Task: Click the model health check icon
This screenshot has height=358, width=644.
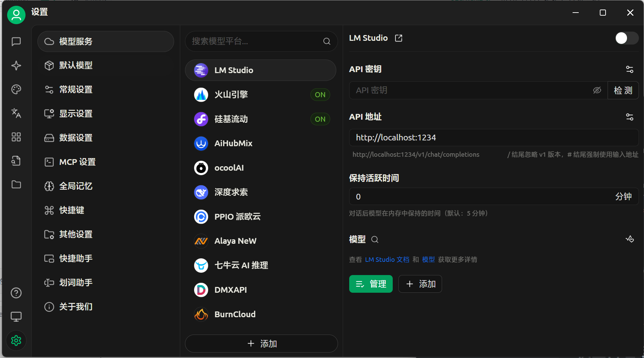Action: pos(630,239)
